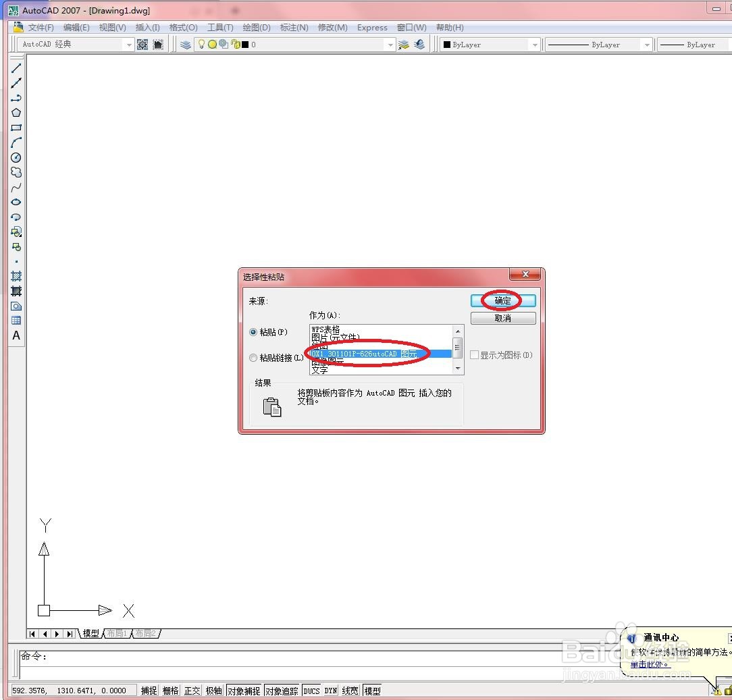Select the Rectangle tool
This screenshot has height=700, width=732.
coord(16,128)
